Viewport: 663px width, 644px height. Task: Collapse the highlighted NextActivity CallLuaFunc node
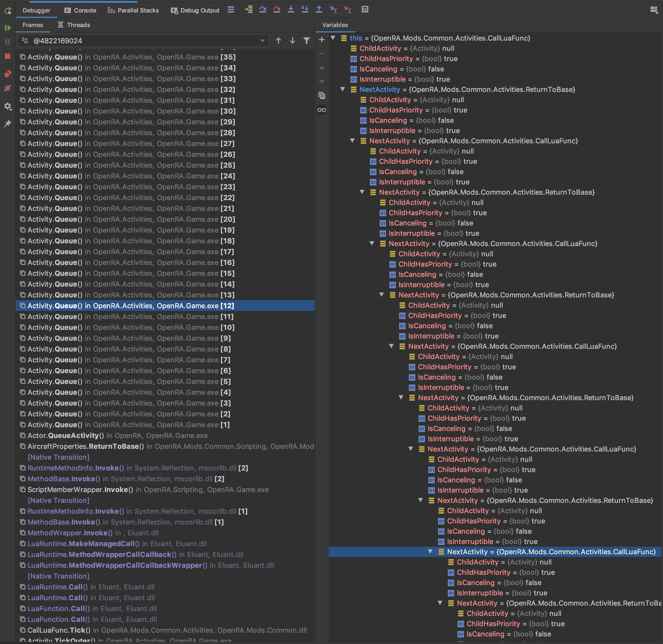tap(430, 552)
